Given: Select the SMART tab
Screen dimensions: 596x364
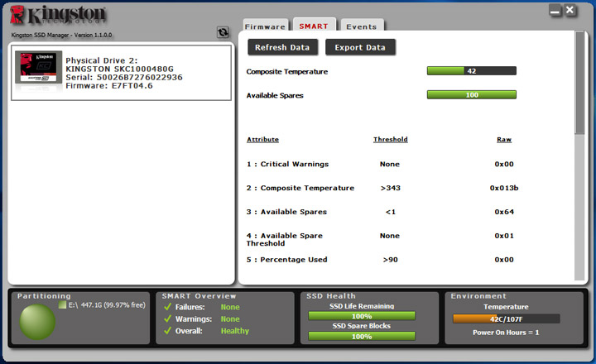Looking at the screenshot, I should click(314, 24).
